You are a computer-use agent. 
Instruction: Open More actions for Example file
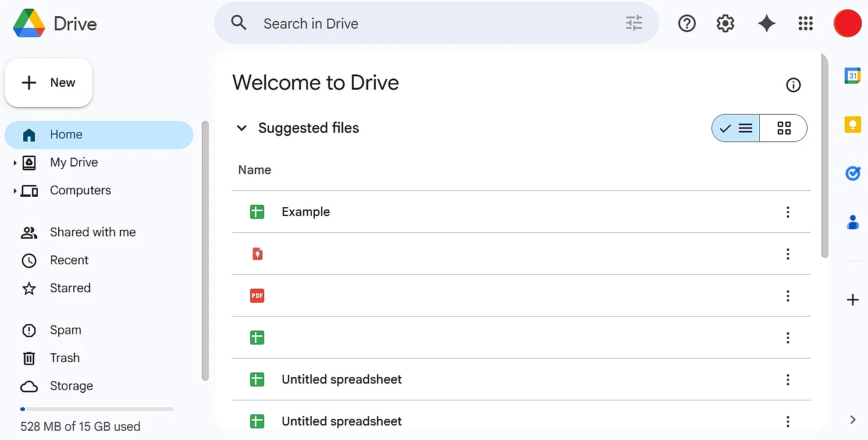click(x=788, y=212)
